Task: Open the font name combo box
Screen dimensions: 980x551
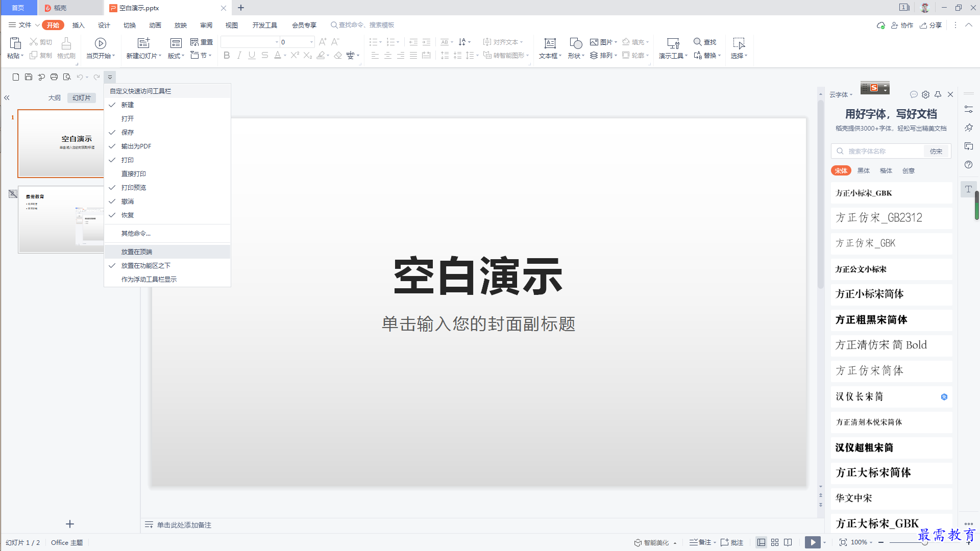Action: 250,42
